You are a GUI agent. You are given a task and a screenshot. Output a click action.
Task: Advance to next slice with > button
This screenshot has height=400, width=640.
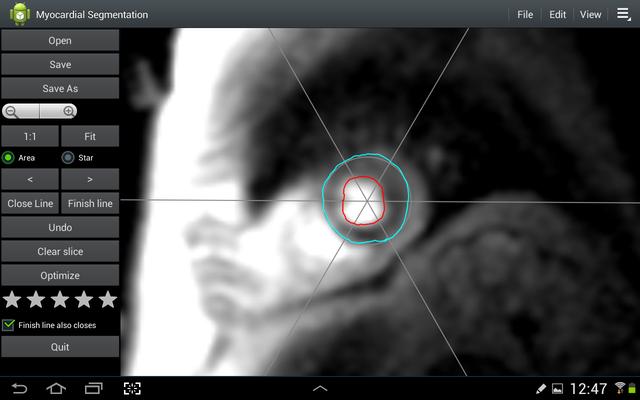[x=90, y=180]
